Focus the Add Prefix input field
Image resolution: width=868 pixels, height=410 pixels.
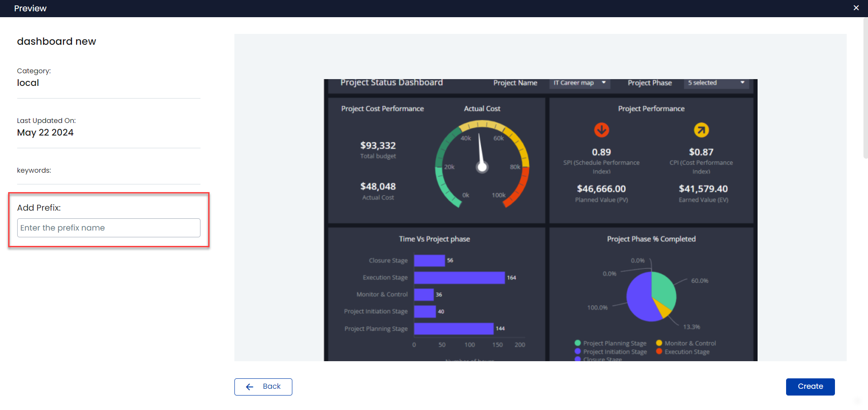click(109, 228)
